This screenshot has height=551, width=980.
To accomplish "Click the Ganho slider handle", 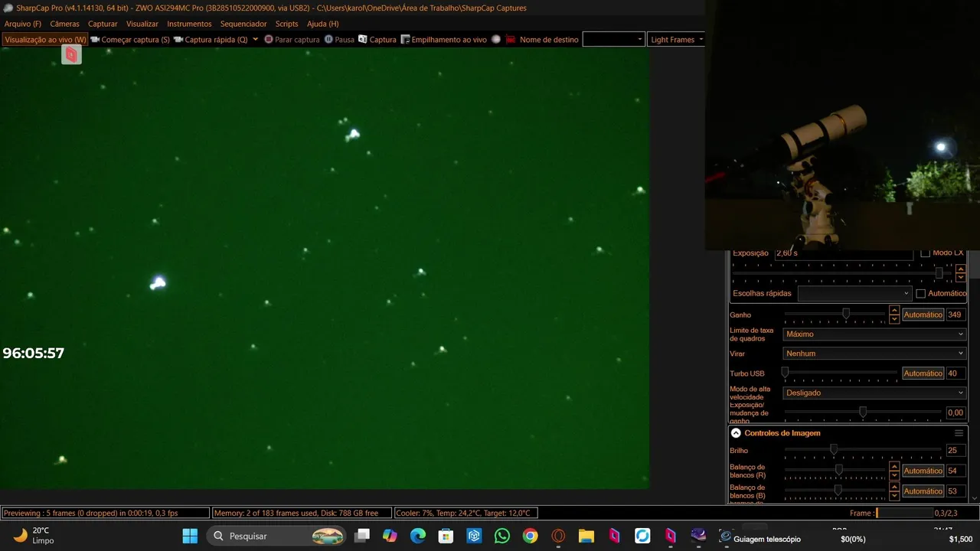I will tap(846, 314).
